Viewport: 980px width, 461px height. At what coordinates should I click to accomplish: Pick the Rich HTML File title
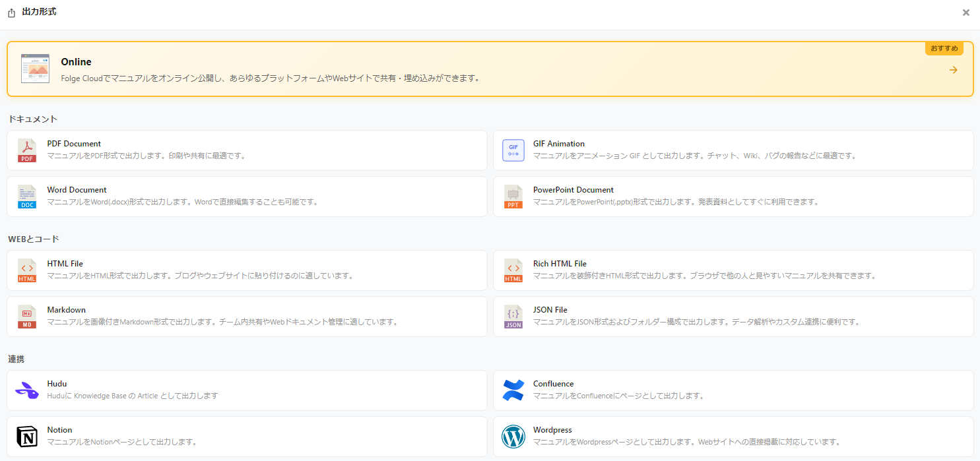point(560,264)
